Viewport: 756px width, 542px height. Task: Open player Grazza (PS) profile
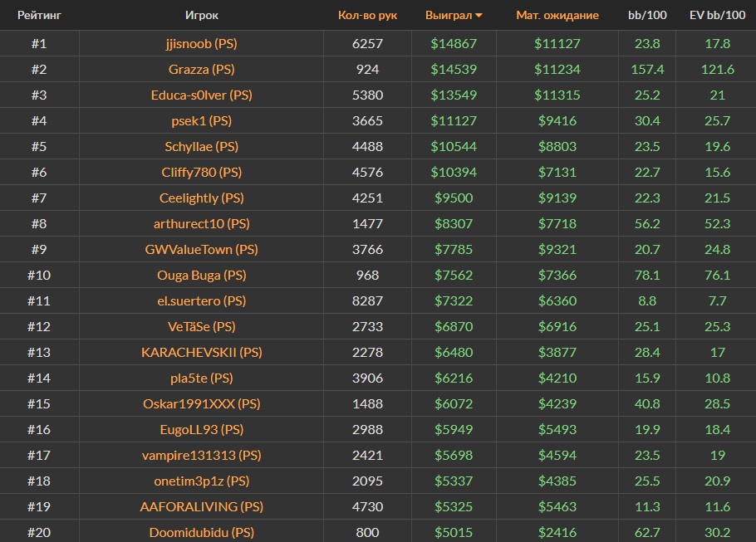[202, 70]
